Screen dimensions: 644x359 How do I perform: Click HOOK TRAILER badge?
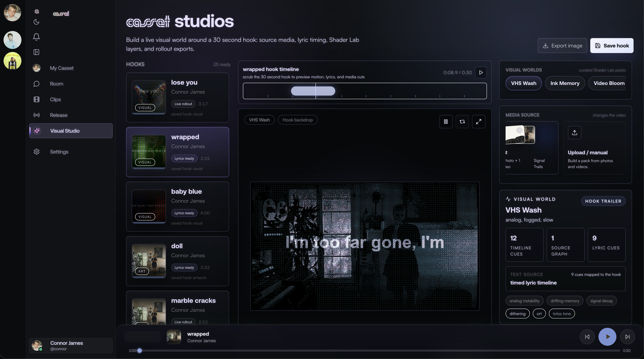point(603,201)
